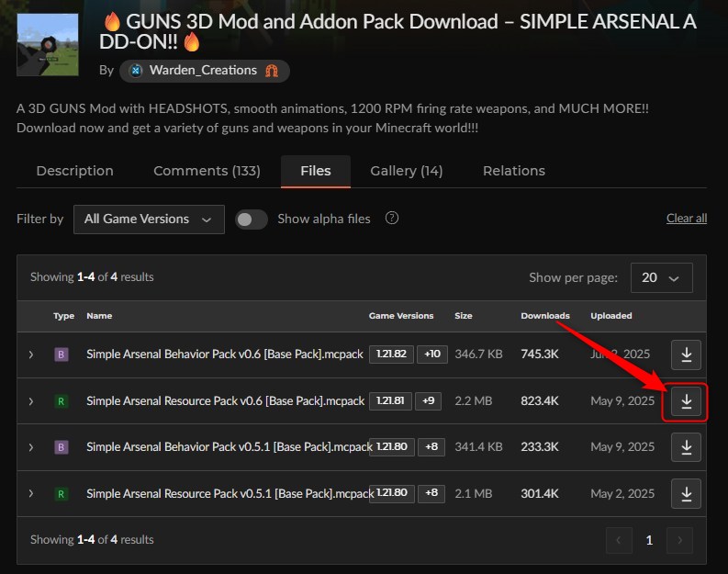728x574 pixels.
Task: Open the All Game Versions filter dropdown
Action: (x=149, y=219)
